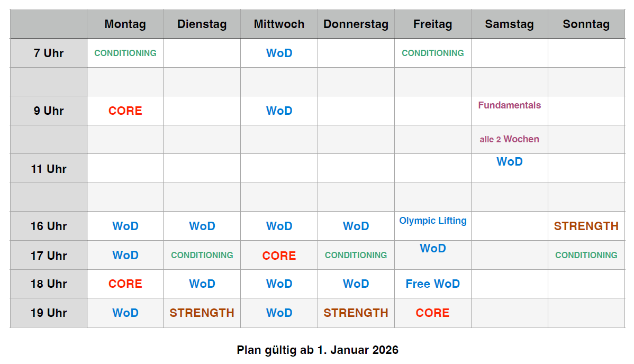
Task: Click the Sonntag column header
Action: [x=586, y=24]
